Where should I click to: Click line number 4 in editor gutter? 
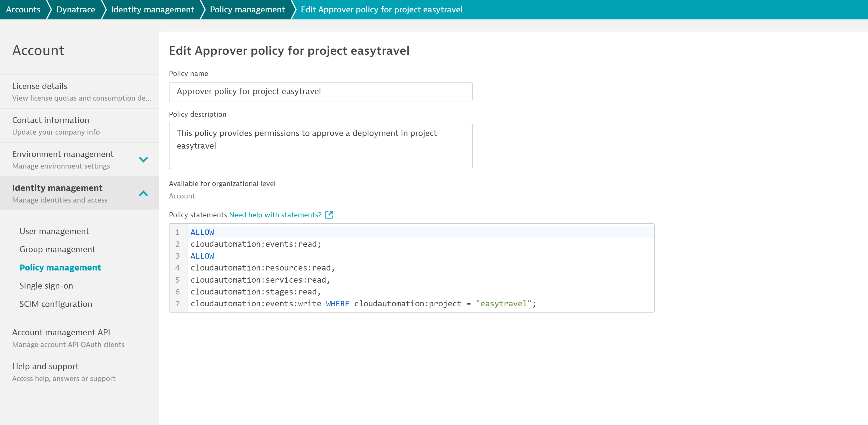click(x=177, y=268)
